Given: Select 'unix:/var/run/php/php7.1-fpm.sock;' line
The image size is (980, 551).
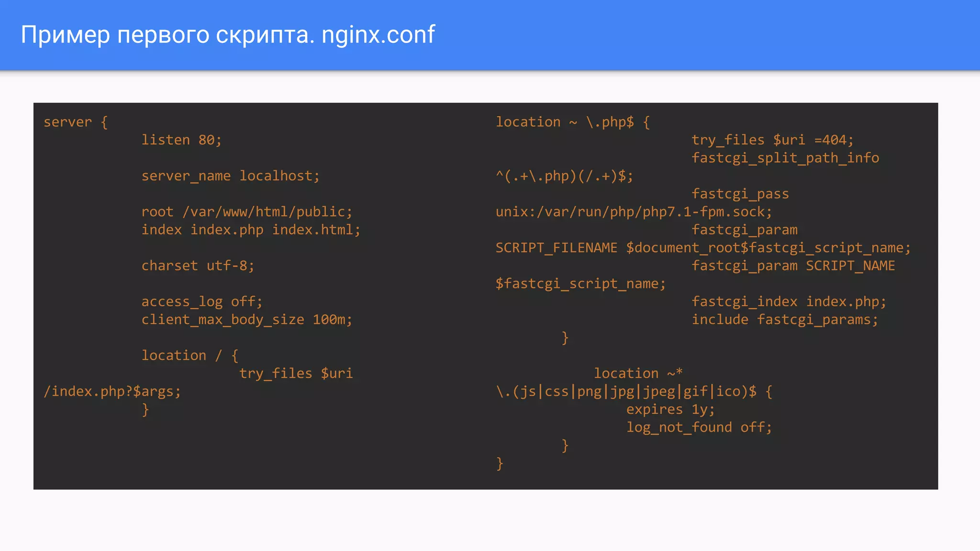Looking at the screenshot, I should (x=634, y=212).
